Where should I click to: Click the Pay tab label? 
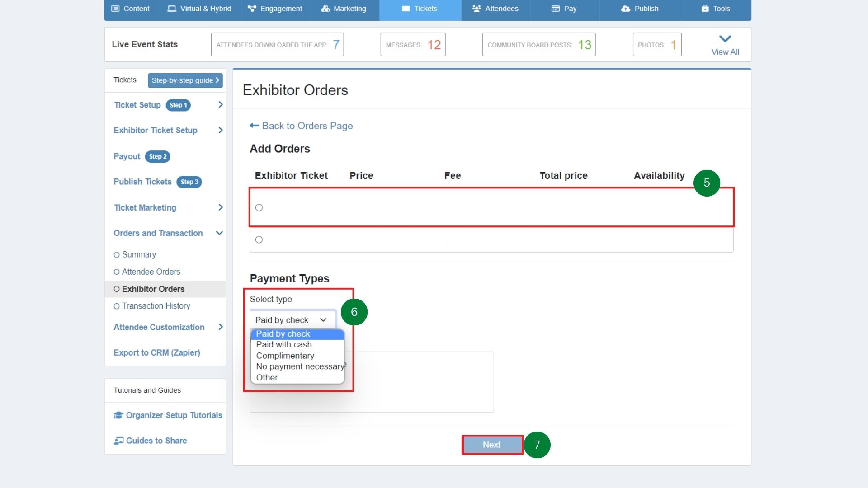(x=570, y=9)
